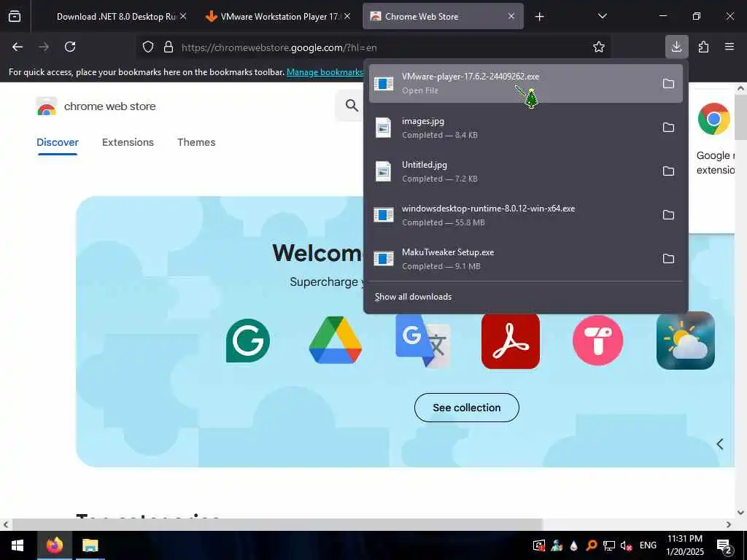Open weather extension icon
Viewport: 747px width, 560px height.
[x=686, y=341]
